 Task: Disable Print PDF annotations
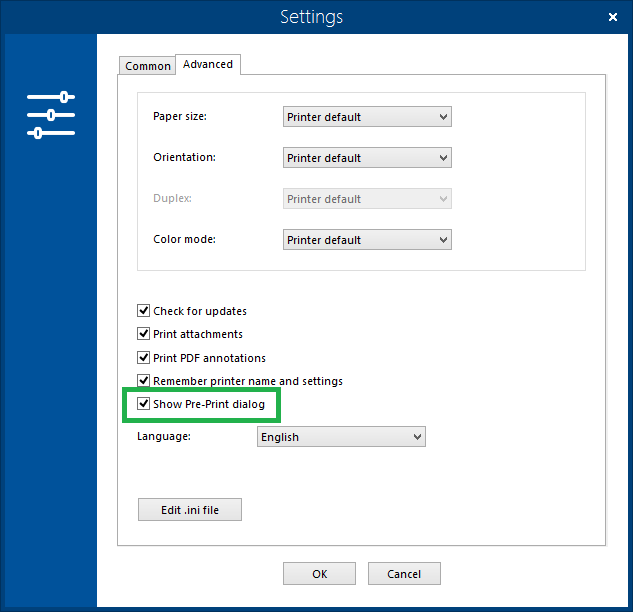point(143,357)
